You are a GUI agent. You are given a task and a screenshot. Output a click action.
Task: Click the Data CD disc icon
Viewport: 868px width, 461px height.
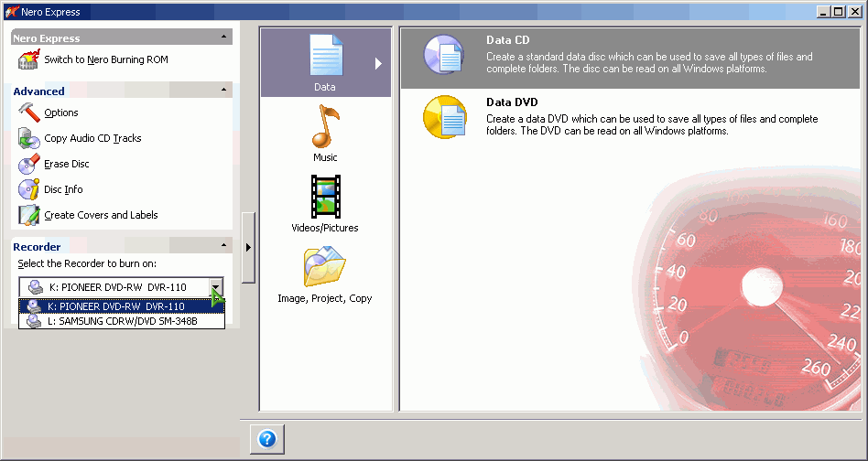tap(443, 55)
